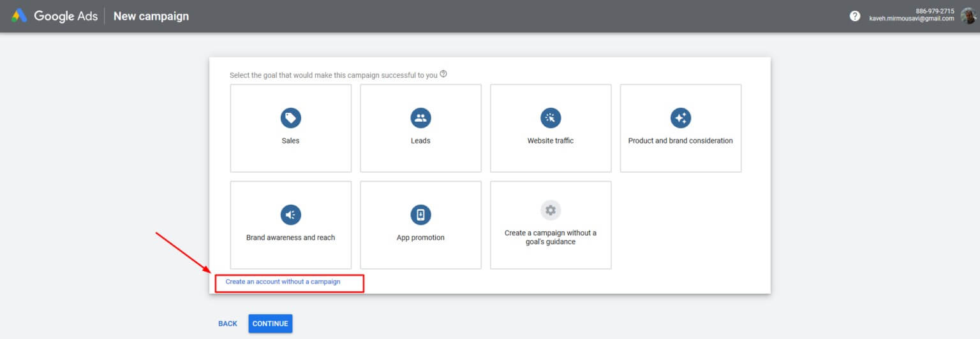Open the account profile avatar
The height and width of the screenshot is (339, 980).
coord(968,16)
